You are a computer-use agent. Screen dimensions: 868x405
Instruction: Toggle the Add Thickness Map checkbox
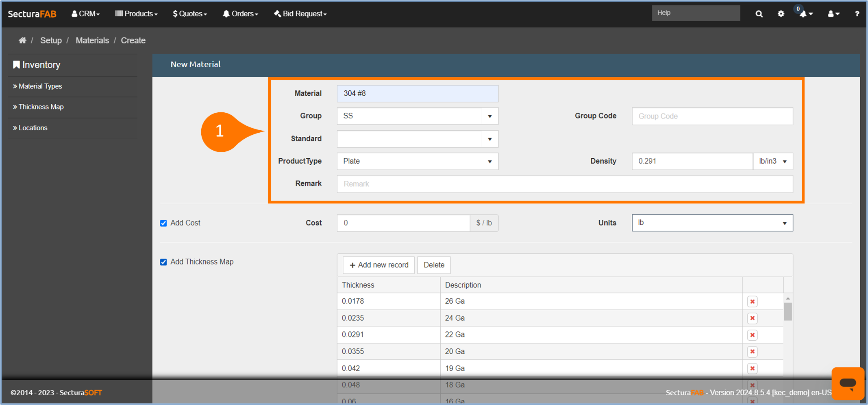tap(163, 262)
